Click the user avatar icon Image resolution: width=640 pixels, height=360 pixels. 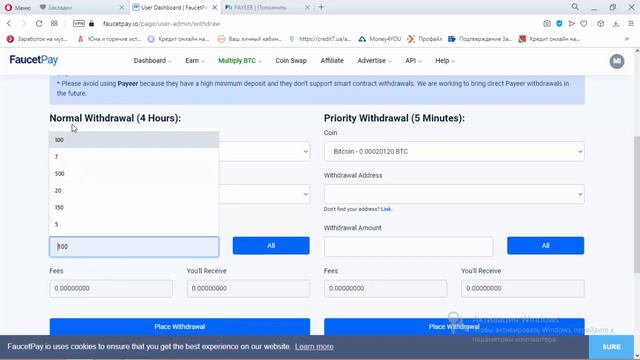click(x=617, y=61)
